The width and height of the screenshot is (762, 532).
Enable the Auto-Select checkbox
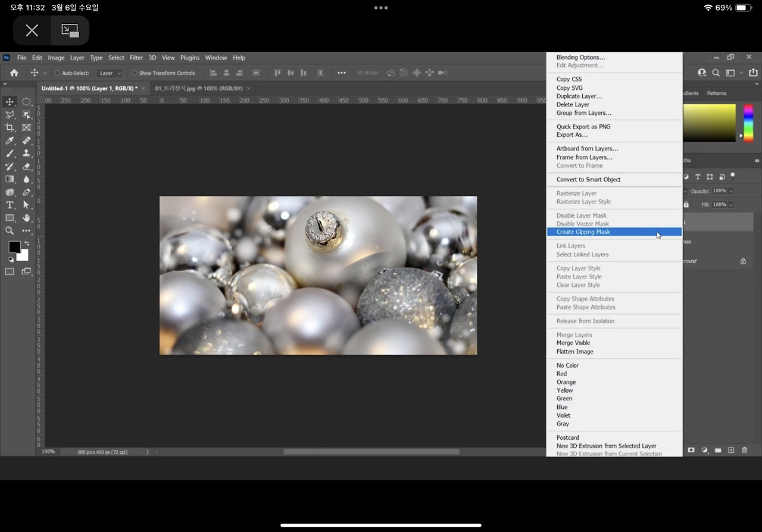point(58,73)
